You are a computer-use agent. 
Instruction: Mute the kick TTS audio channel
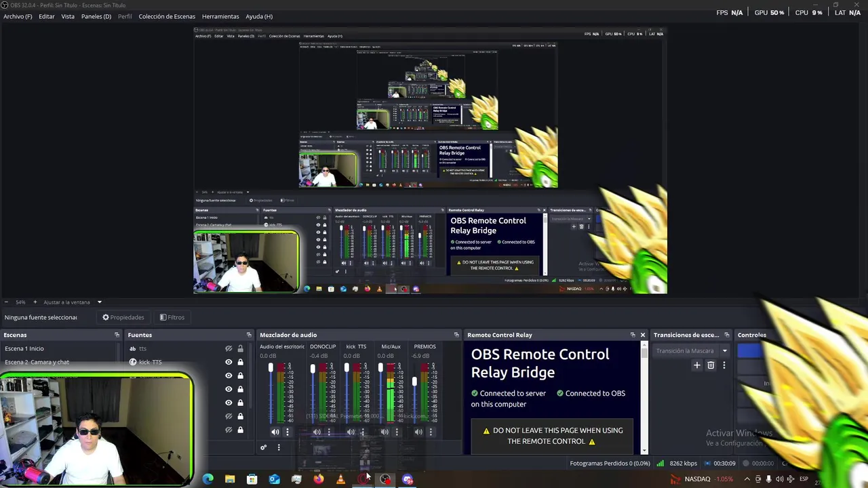(351, 432)
